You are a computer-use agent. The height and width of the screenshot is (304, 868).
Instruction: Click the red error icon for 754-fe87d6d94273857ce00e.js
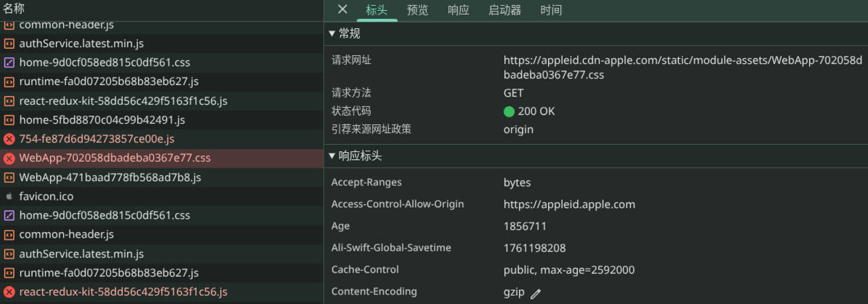pos(9,139)
